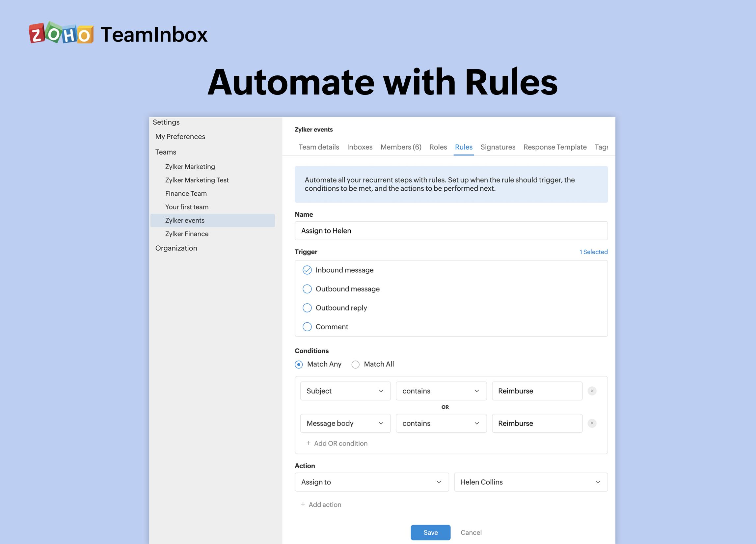This screenshot has width=756, height=544.
Task: Click the Cancel link
Action: [x=471, y=532]
